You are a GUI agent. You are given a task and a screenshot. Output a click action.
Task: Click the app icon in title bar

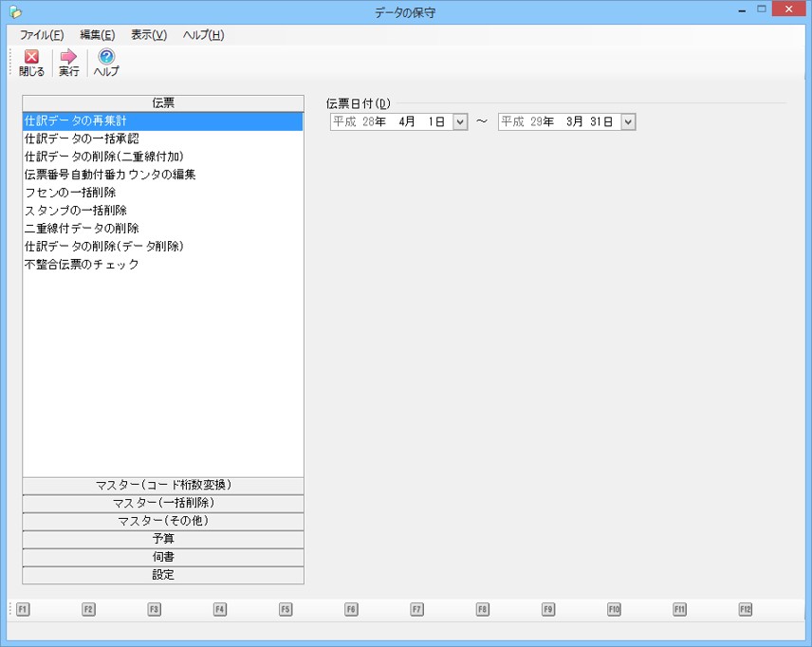point(14,13)
